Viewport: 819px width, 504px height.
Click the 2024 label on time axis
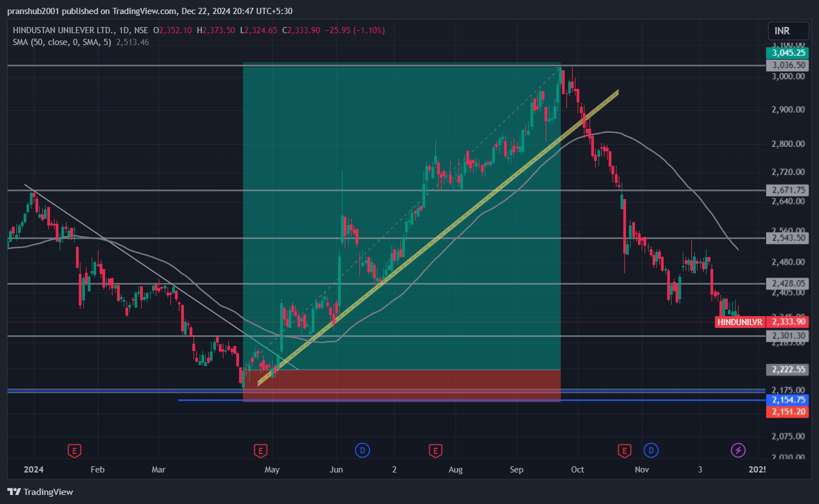(34, 470)
